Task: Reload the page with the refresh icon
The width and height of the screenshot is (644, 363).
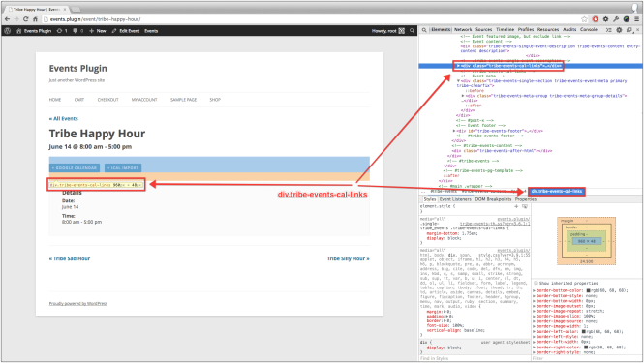Action: pyautogui.click(x=25, y=19)
